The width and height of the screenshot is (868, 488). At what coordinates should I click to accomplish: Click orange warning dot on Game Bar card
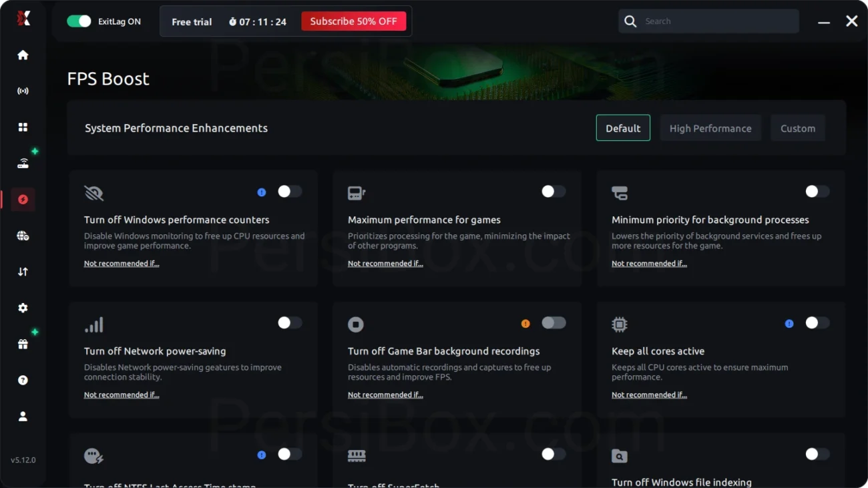[525, 324]
